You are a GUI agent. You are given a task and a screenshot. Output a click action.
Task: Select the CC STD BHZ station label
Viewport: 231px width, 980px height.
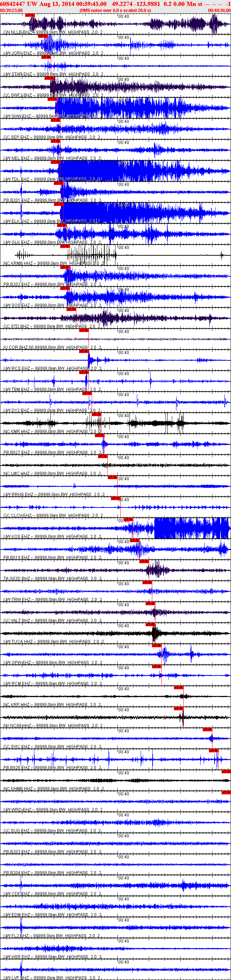point(52,326)
